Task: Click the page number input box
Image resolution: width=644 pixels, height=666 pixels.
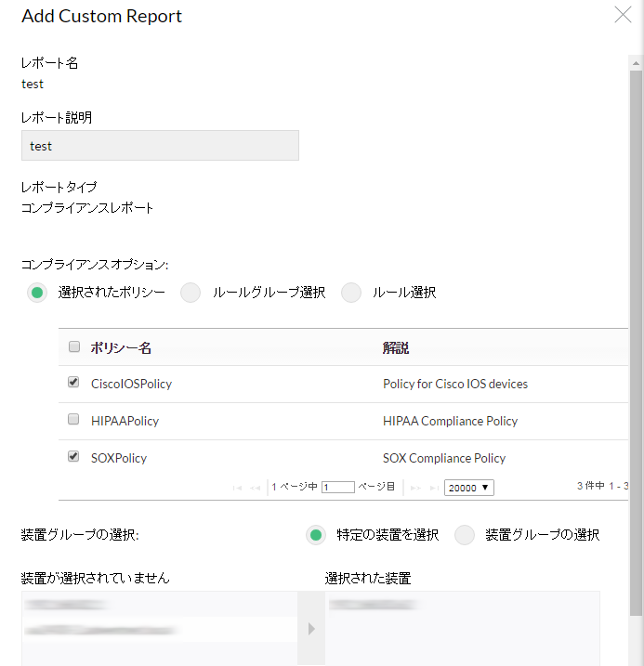Action: [338, 487]
